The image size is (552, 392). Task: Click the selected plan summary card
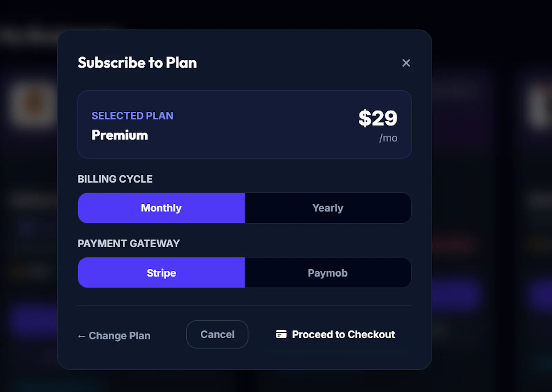245,124
